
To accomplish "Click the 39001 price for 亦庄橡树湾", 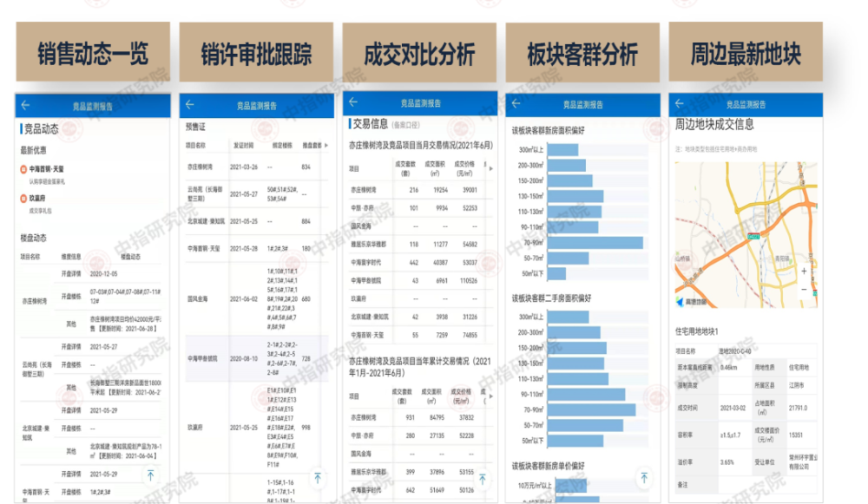I will 470,190.
